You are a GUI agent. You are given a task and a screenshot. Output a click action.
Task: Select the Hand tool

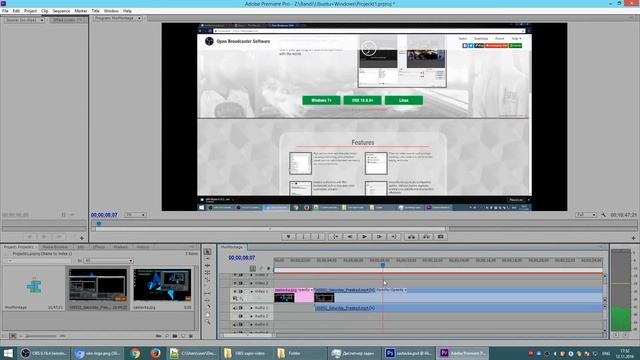coord(207,315)
